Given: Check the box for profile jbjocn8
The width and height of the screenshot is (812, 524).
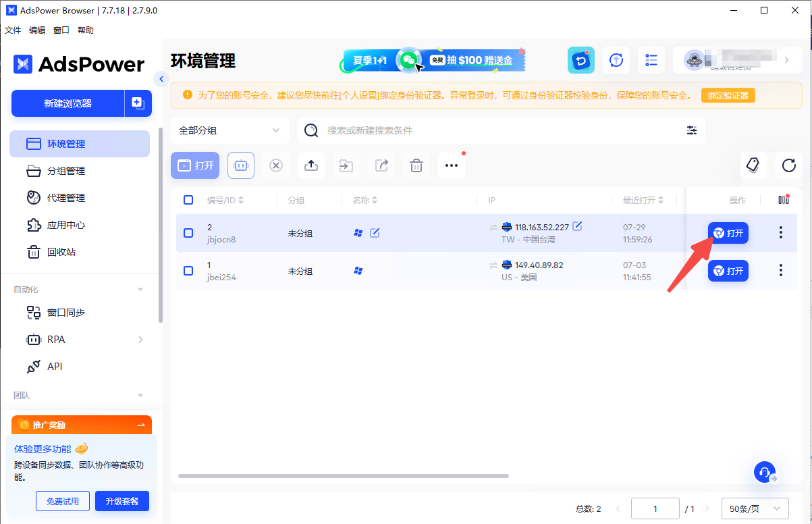Looking at the screenshot, I should tap(188, 233).
